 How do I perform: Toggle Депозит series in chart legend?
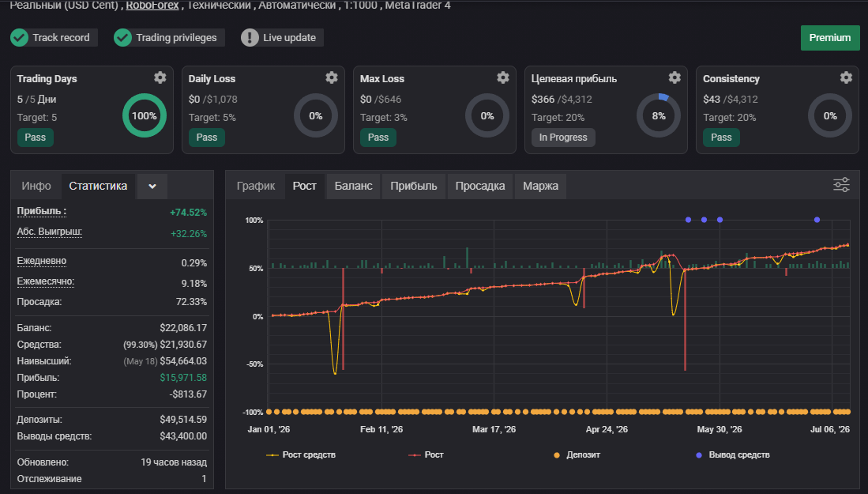[577, 454]
